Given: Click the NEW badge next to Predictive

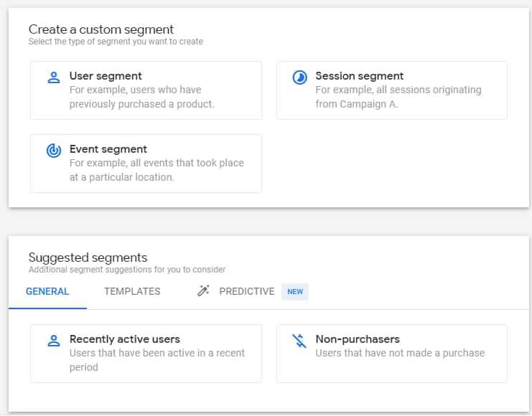Looking at the screenshot, I should point(294,291).
